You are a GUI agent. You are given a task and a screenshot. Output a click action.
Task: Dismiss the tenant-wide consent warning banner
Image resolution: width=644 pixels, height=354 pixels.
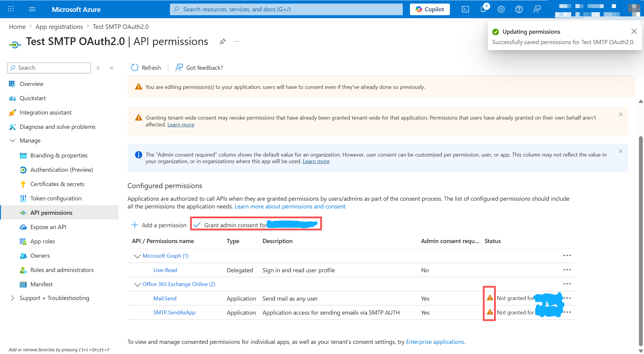[621, 114]
